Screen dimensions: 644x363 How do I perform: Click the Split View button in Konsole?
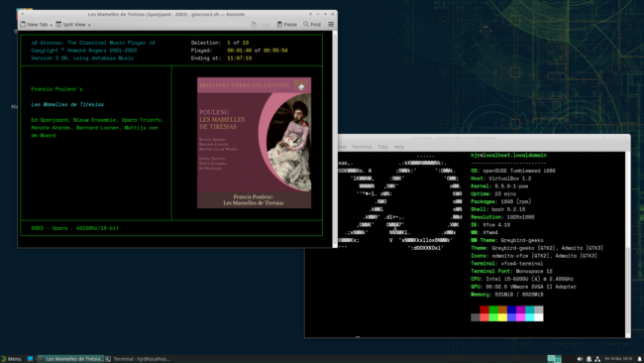(x=70, y=25)
